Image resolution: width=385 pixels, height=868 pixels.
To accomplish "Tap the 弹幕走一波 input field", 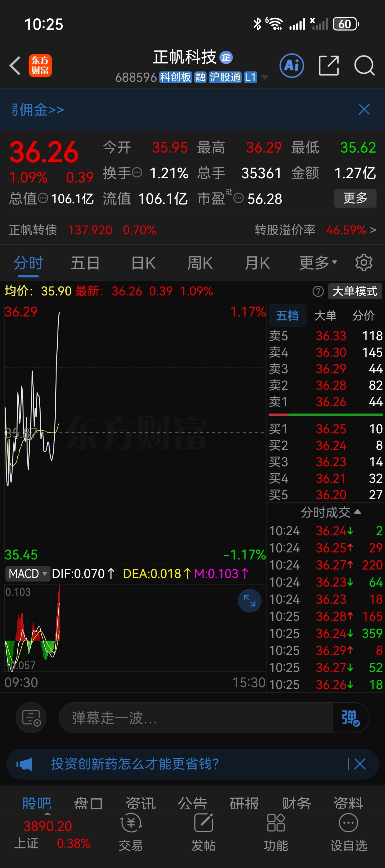I will tap(195, 718).
